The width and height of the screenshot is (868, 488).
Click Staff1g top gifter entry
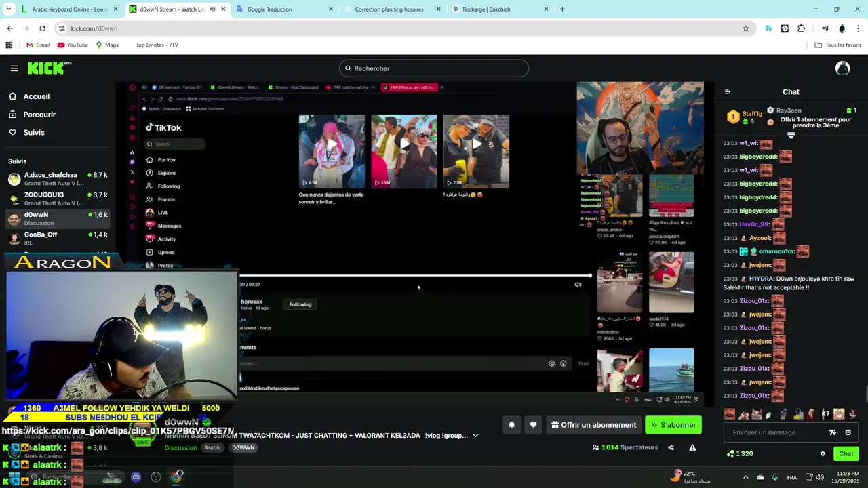click(745, 117)
